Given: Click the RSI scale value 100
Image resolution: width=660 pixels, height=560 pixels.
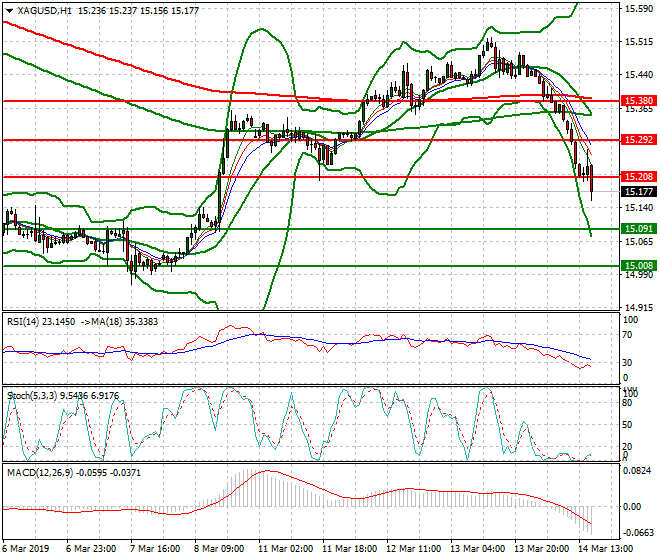Looking at the screenshot, I should click(x=630, y=320).
